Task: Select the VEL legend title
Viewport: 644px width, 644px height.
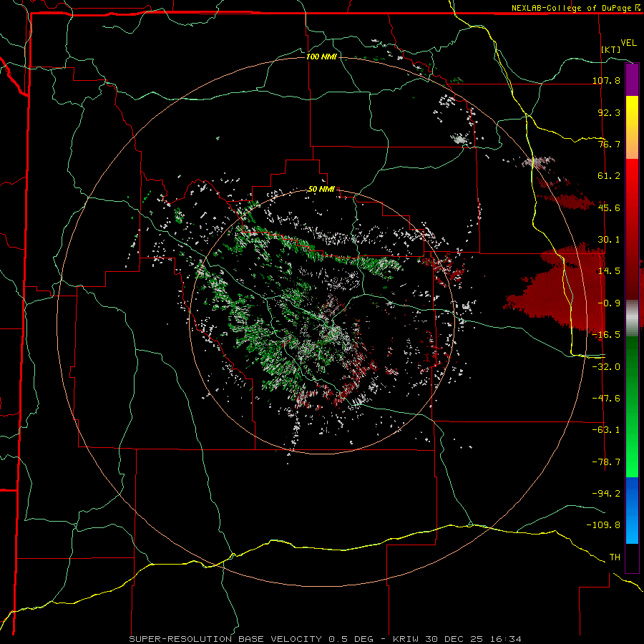Action: click(x=628, y=43)
